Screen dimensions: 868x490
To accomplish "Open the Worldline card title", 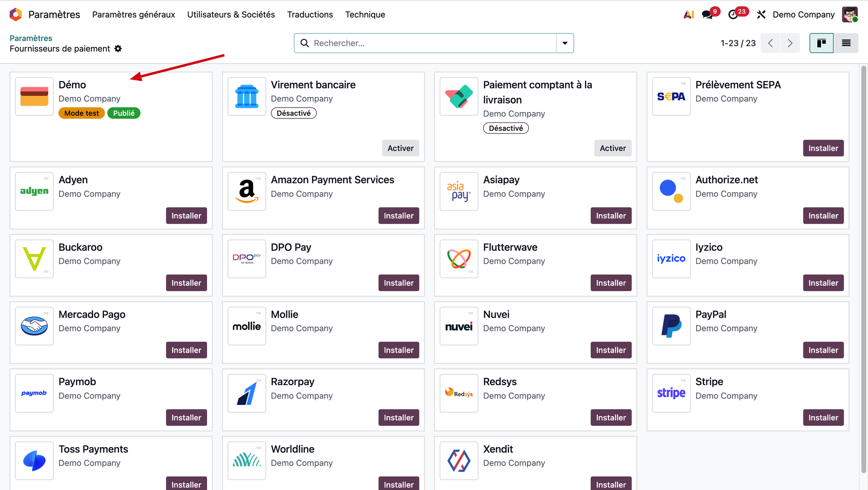I will (292, 449).
